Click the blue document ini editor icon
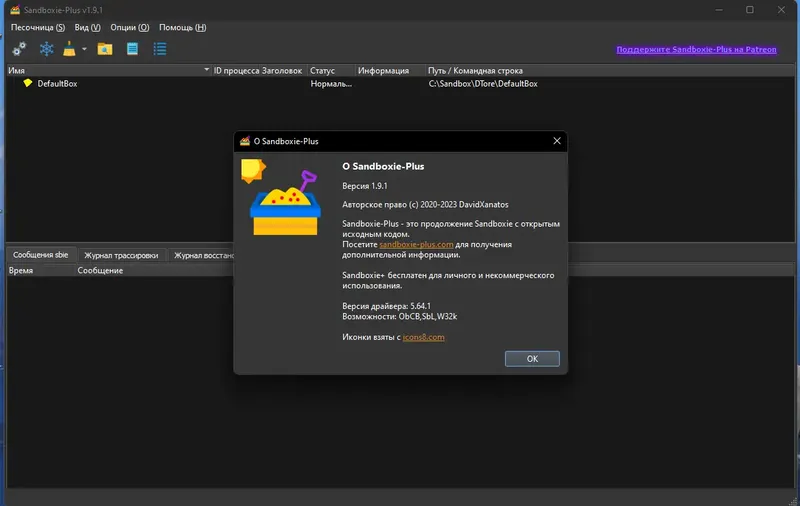This screenshot has height=506, width=800. pos(132,49)
